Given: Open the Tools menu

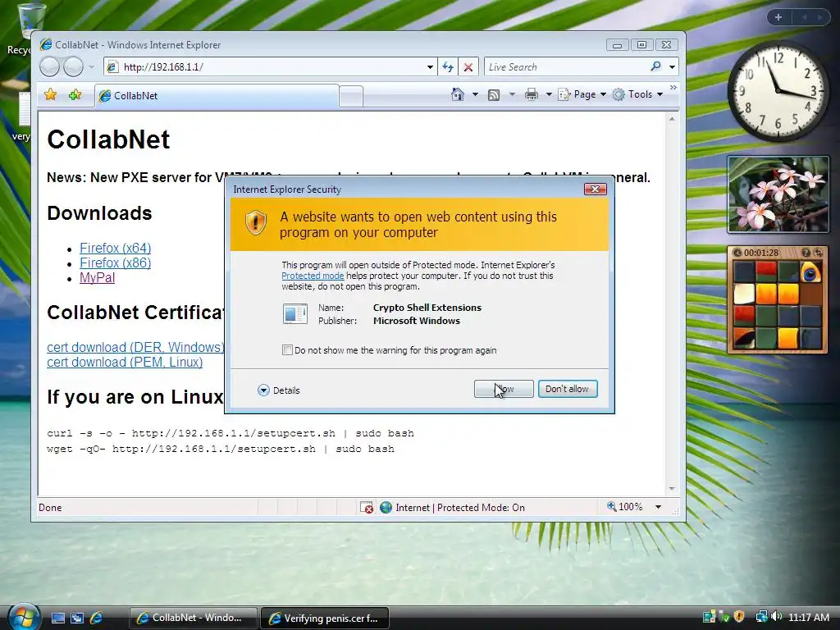Looking at the screenshot, I should [638, 94].
